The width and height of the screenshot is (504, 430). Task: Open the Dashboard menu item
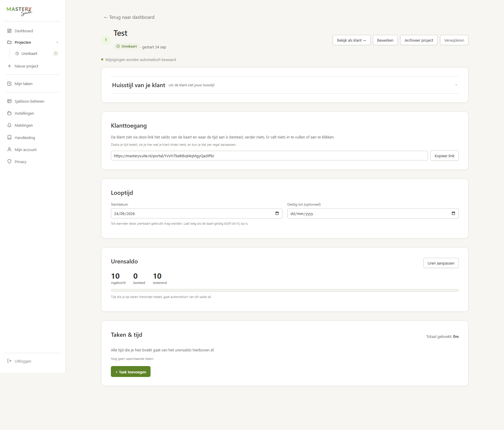tap(33, 31)
